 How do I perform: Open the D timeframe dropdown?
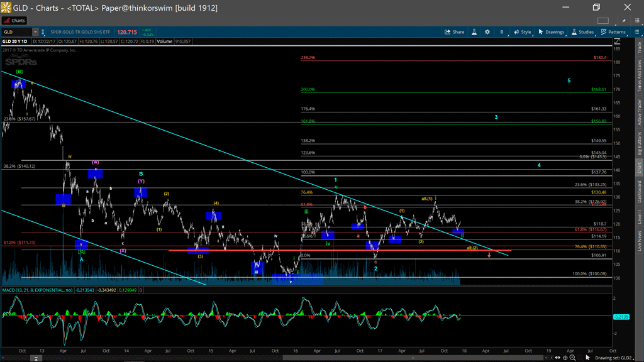(x=502, y=32)
